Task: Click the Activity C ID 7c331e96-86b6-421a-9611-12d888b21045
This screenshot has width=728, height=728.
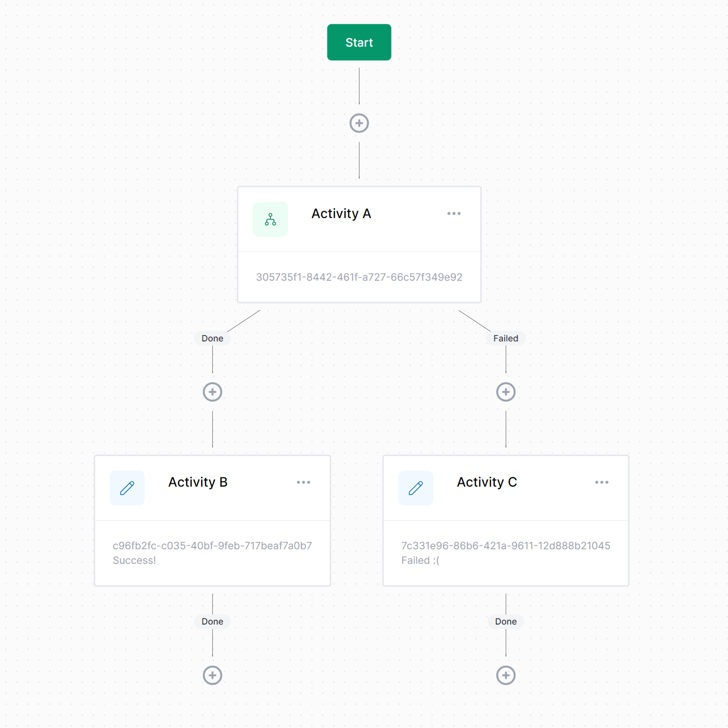Action: tap(506, 545)
